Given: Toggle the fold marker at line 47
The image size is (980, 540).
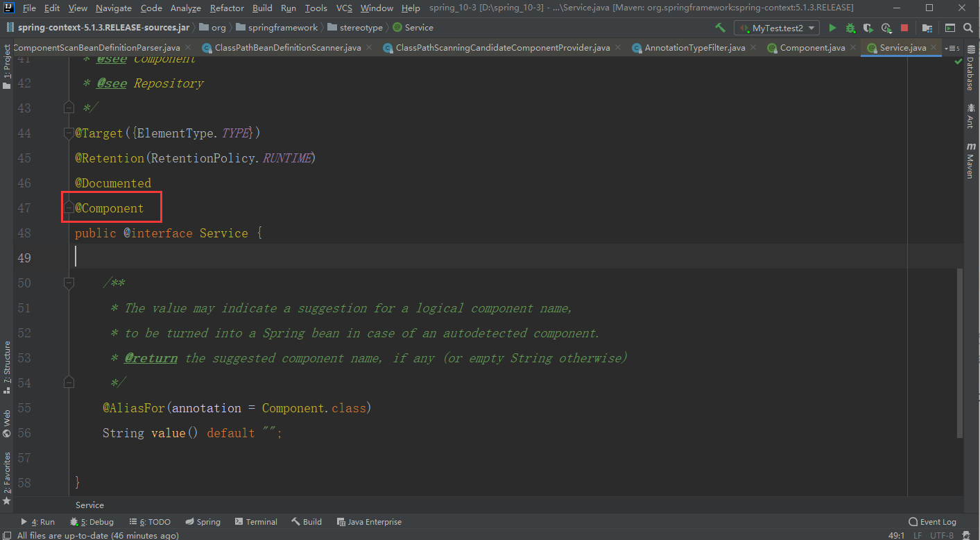Looking at the screenshot, I should pyautogui.click(x=69, y=208).
